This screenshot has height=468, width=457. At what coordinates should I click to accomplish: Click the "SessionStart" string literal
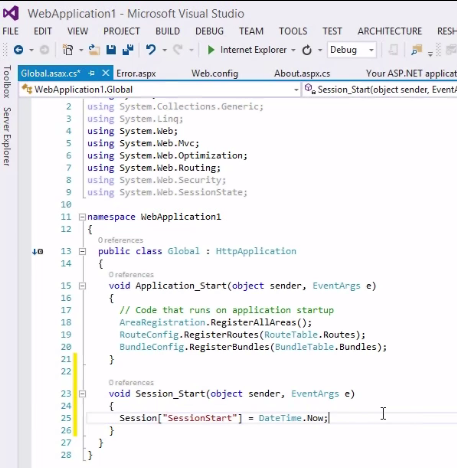pos(200,418)
